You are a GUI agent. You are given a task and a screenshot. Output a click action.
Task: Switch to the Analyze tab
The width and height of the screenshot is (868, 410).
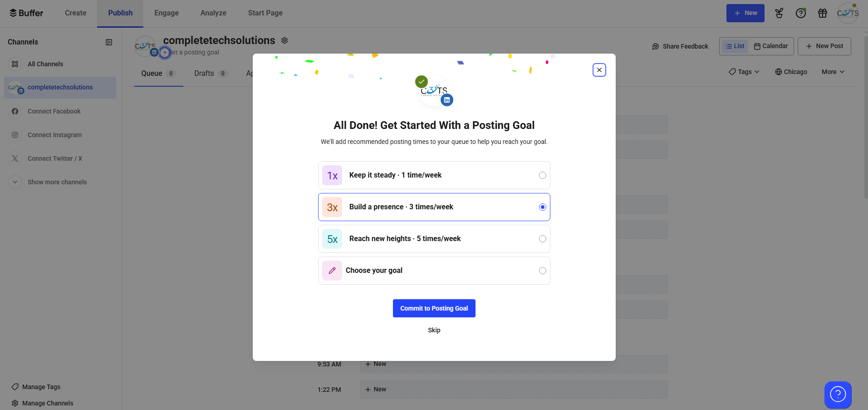(213, 13)
